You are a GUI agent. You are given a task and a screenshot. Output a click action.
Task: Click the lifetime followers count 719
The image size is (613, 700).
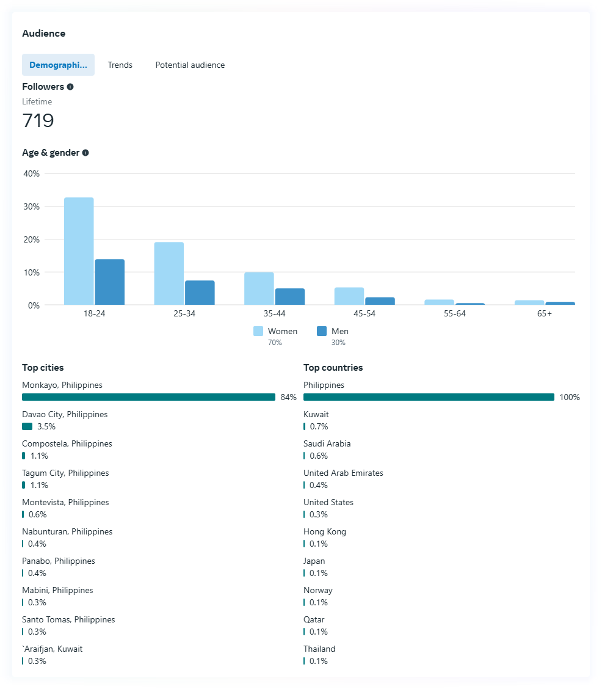pos(38,120)
